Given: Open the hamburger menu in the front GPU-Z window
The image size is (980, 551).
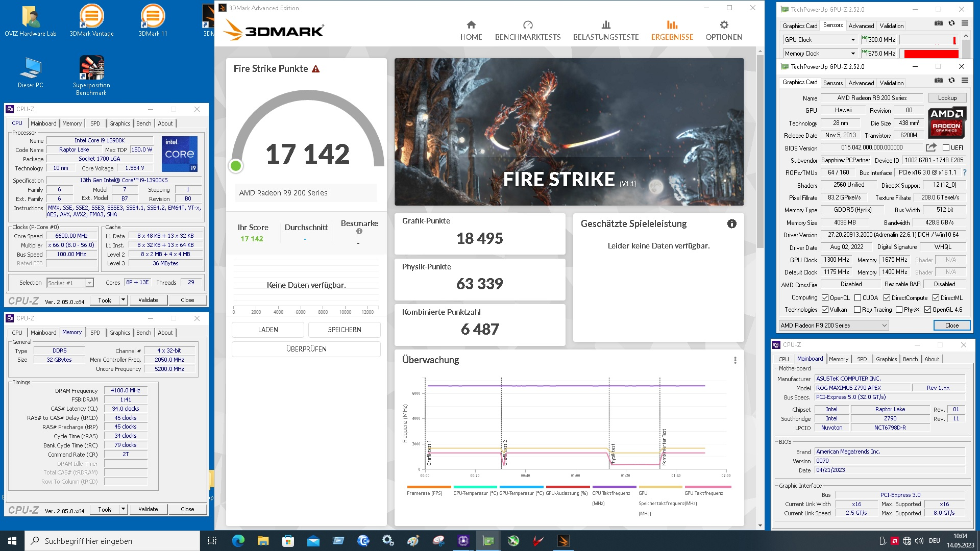Looking at the screenshot, I should point(965,81).
